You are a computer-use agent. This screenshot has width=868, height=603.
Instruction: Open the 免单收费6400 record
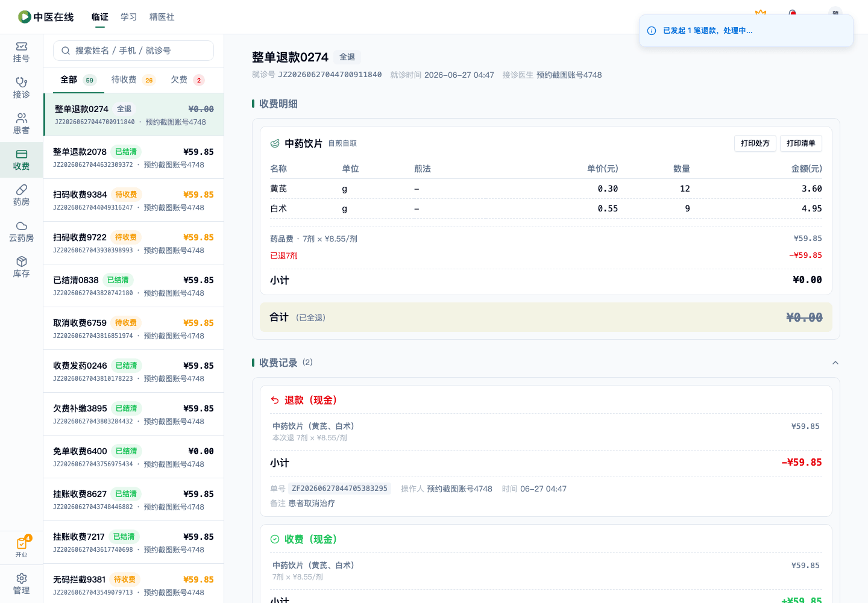(x=134, y=457)
